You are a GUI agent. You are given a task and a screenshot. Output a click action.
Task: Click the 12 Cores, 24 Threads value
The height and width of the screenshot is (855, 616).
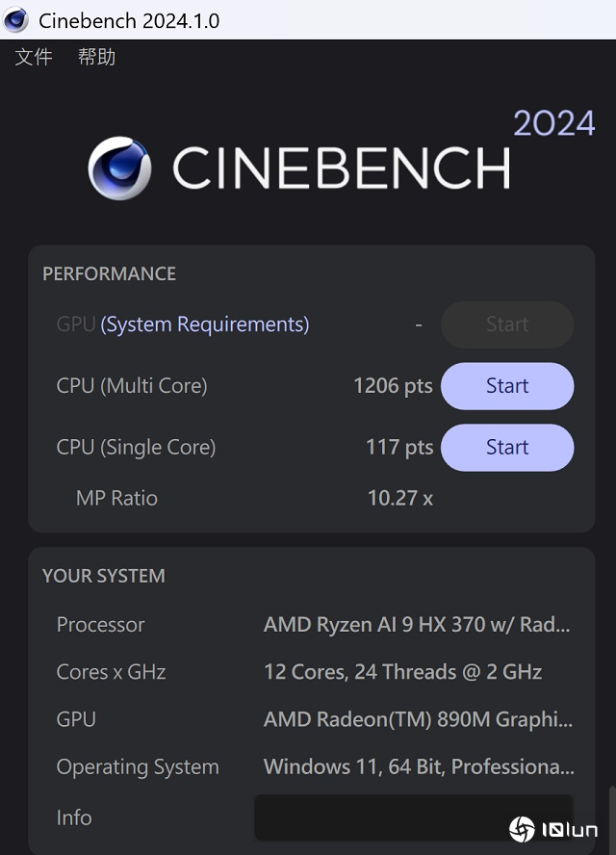point(402,672)
